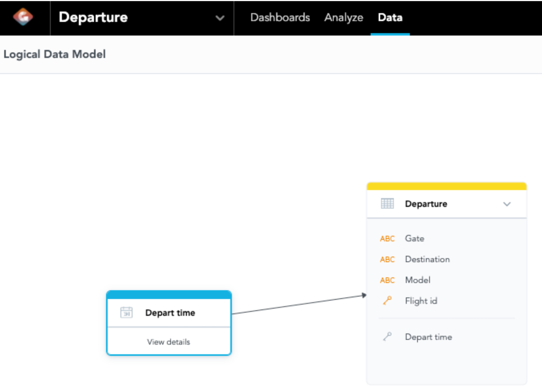
Task: Select the Flight id field
Action: coord(421,301)
